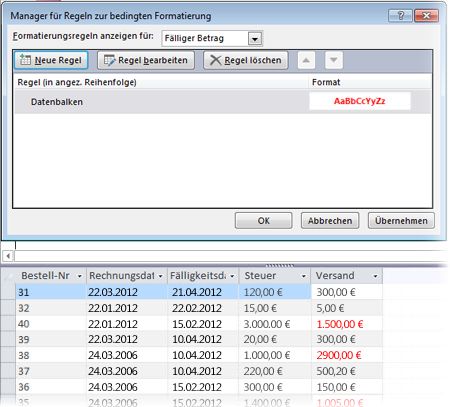Click Versand value 500,20 €
Image resolution: width=450 pixels, height=407 pixels.
tap(336, 371)
